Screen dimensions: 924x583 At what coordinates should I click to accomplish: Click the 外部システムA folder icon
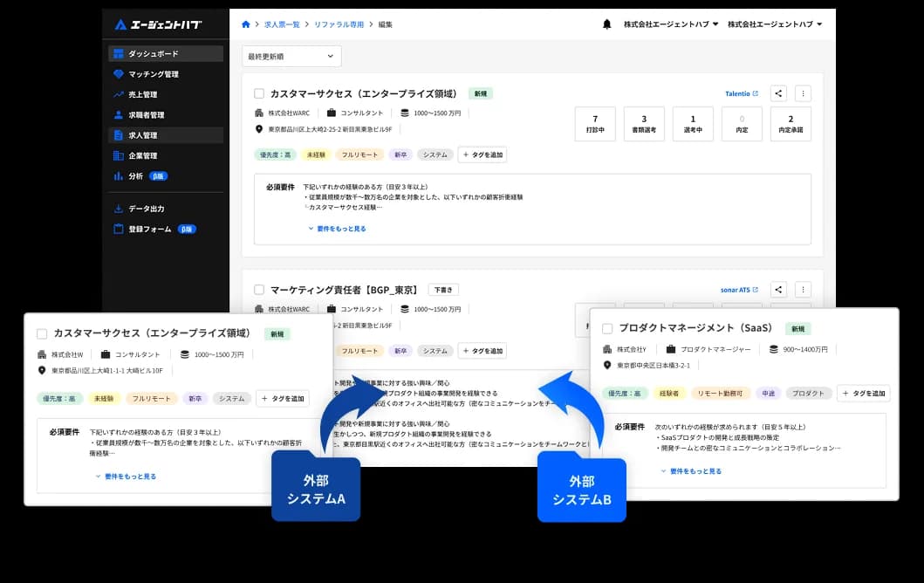click(x=316, y=486)
